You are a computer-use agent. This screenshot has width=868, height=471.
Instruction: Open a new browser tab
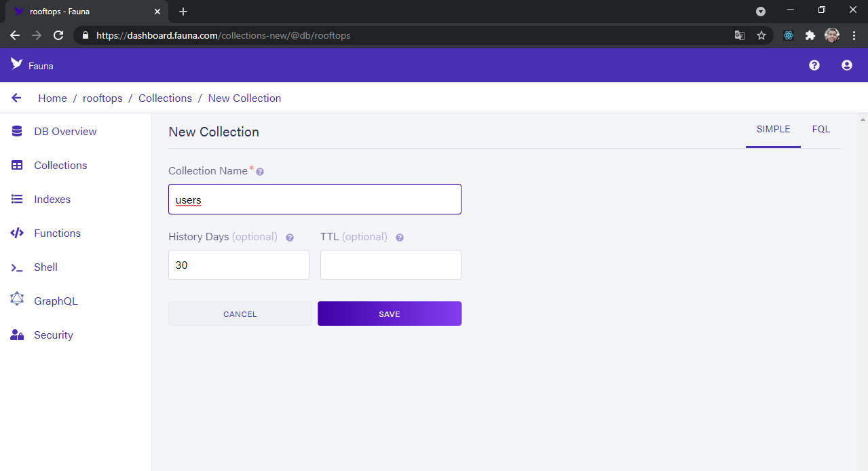click(x=183, y=12)
